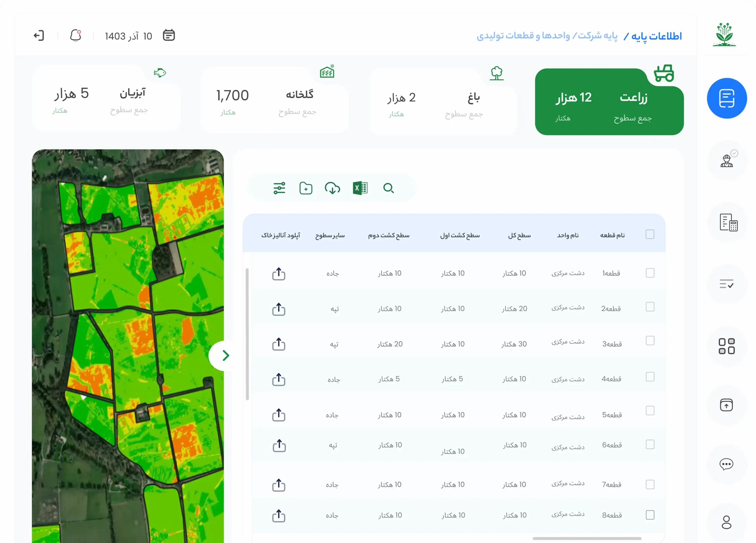Select the آبزیان category card
This screenshot has width=756, height=543.
[x=106, y=98]
